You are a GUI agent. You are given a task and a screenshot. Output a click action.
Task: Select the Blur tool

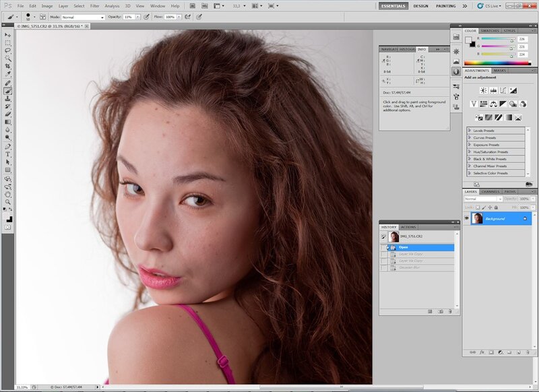click(x=7, y=130)
